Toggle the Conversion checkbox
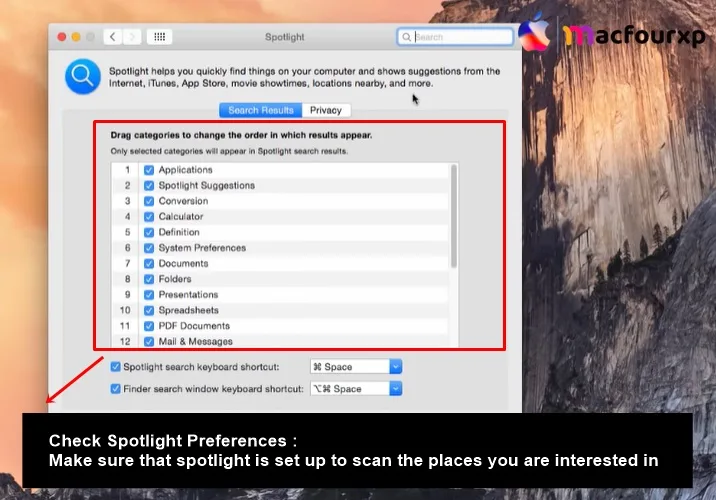 point(149,201)
